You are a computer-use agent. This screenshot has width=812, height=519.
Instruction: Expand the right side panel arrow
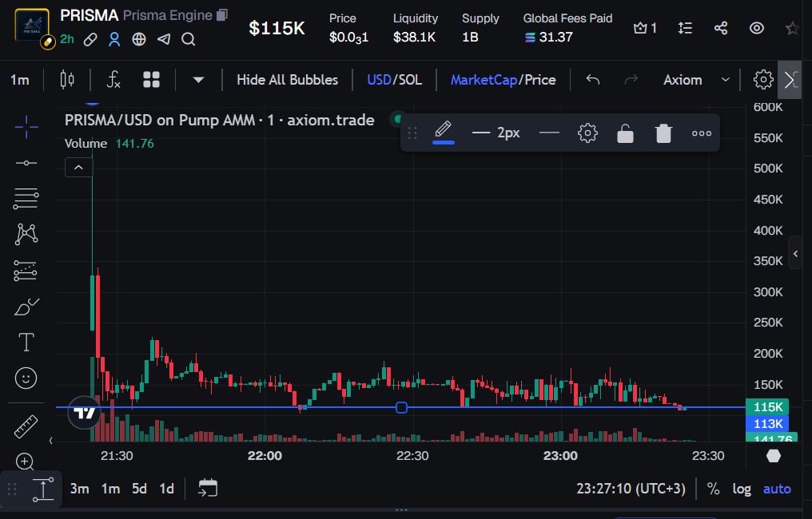tap(795, 253)
